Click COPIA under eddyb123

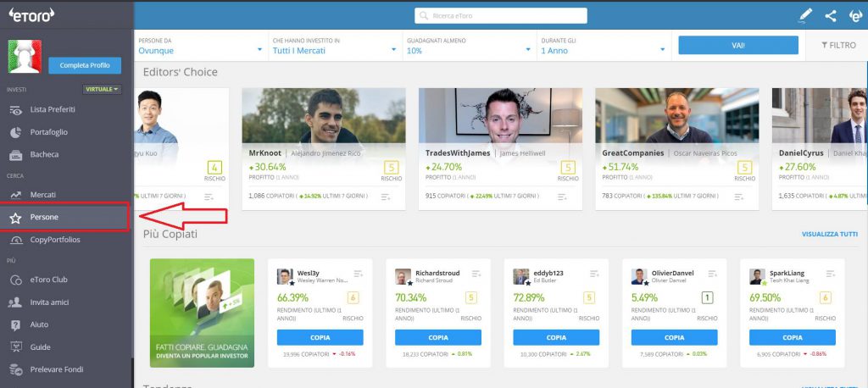click(x=556, y=337)
